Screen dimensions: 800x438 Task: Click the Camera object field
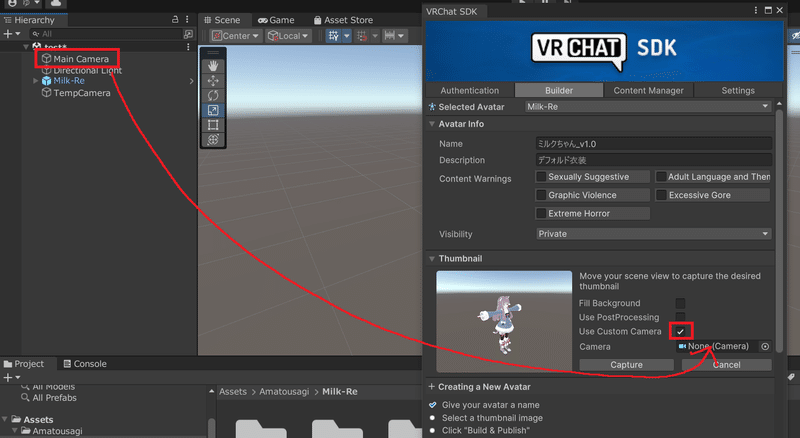pyautogui.click(x=718, y=347)
